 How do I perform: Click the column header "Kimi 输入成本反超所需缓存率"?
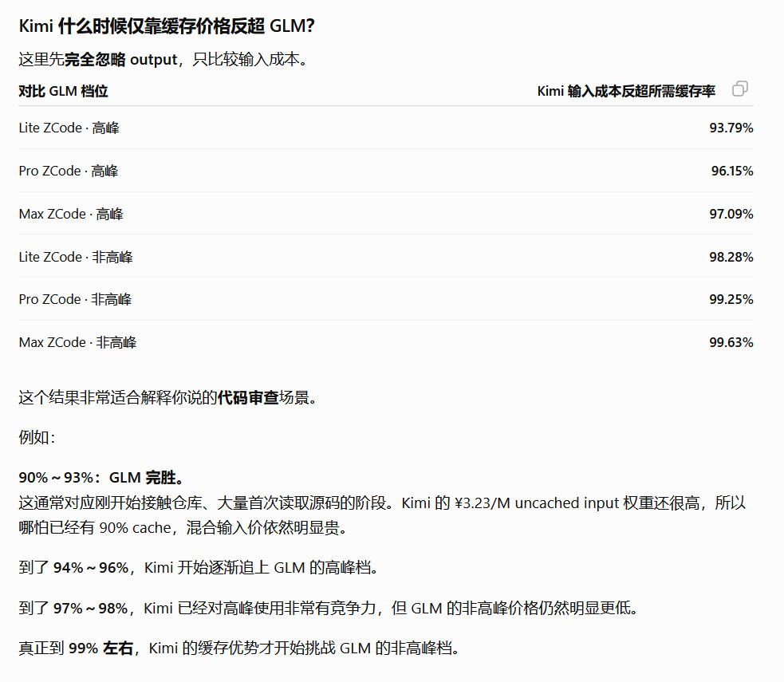pyautogui.click(x=626, y=92)
